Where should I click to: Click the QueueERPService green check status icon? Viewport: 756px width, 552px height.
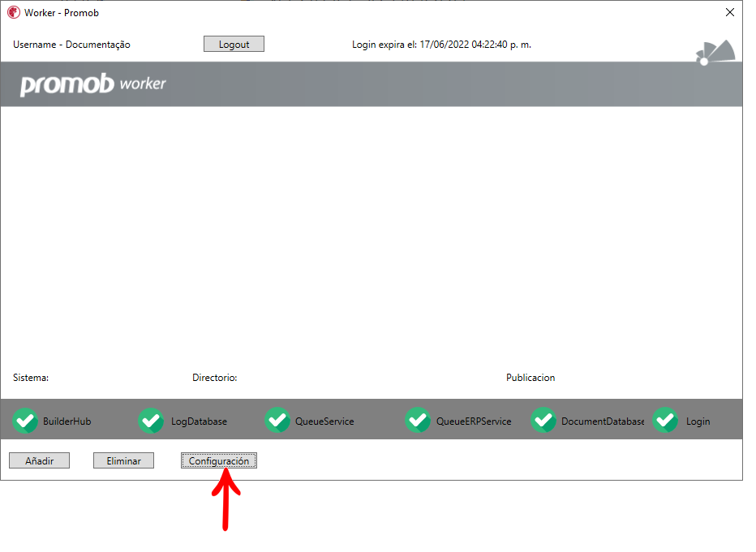click(418, 420)
